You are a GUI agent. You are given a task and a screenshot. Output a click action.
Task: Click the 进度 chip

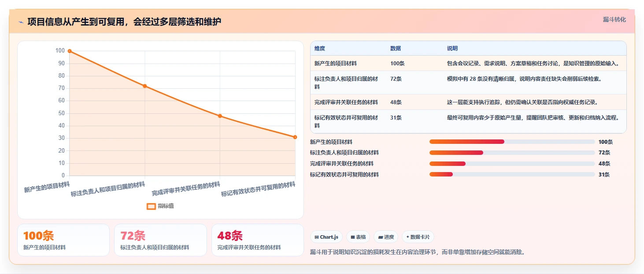(x=386, y=237)
